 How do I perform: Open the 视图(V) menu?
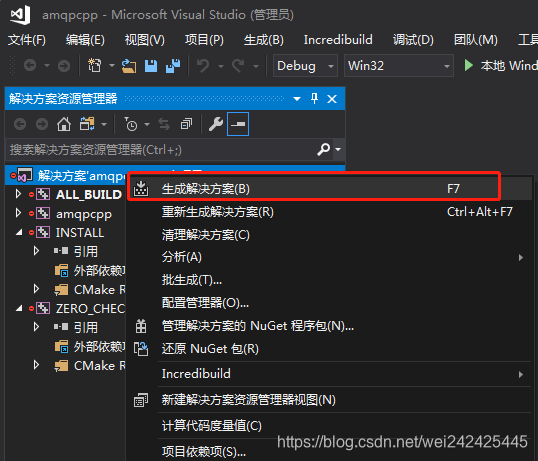click(145, 40)
